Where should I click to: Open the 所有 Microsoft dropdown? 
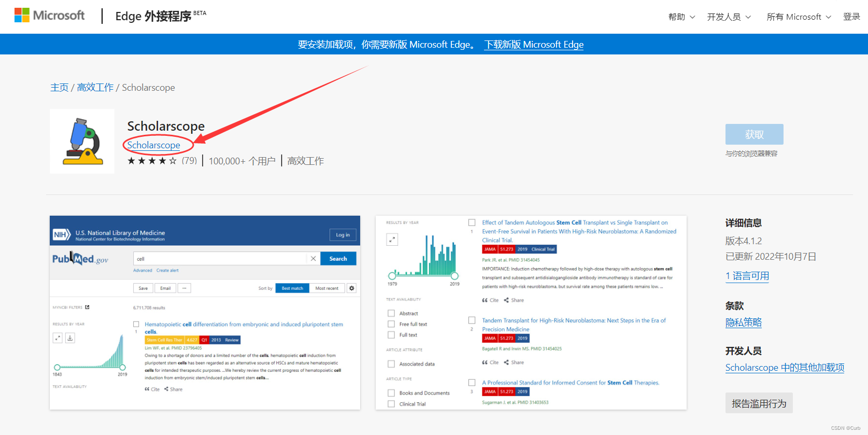(799, 17)
